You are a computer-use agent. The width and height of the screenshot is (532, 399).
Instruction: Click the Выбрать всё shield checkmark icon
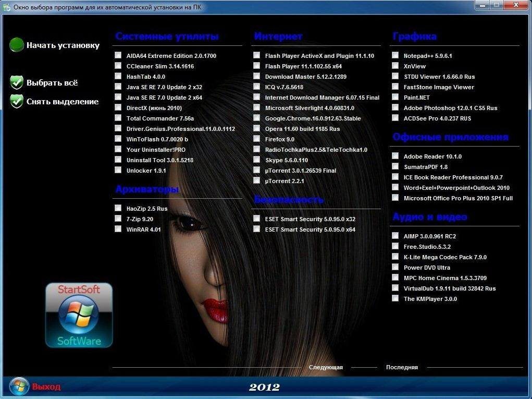tap(17, 82)
